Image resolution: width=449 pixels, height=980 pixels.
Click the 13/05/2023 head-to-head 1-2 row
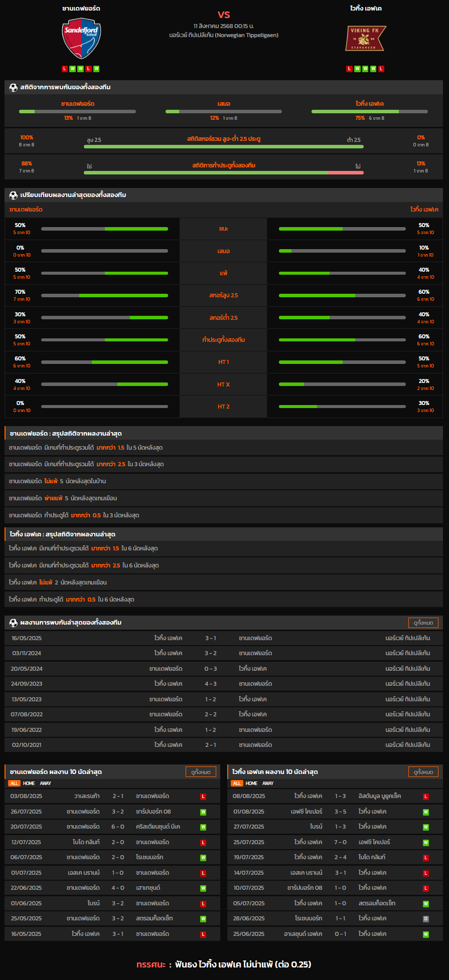[224, 699]
